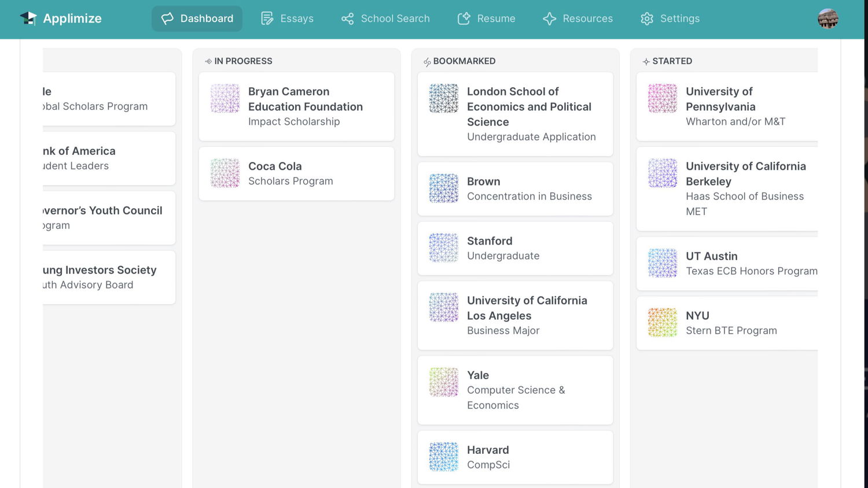Open the Harvard card title
The image size is (868, 488).
[488, 450]
